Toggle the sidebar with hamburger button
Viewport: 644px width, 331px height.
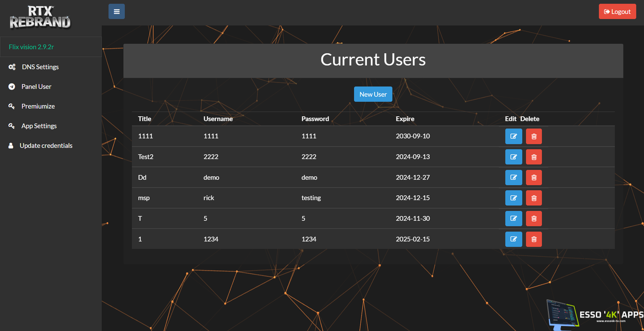coord(116,12)
